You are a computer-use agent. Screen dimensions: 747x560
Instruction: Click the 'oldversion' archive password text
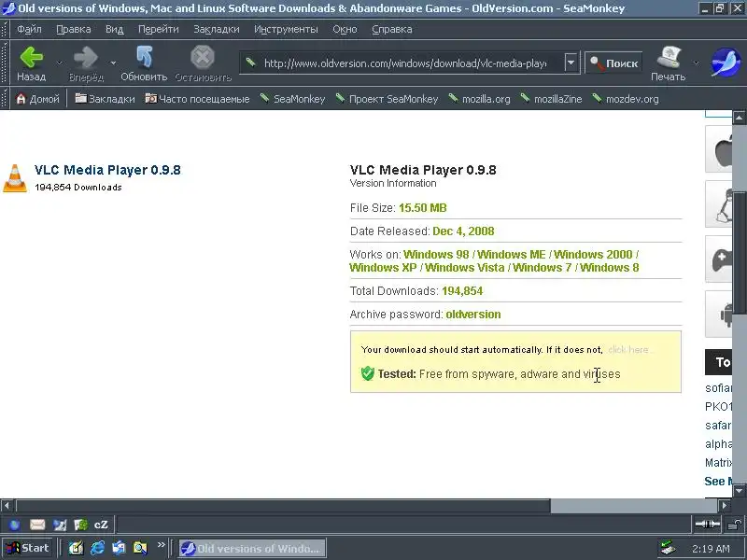tap(473, 315)
